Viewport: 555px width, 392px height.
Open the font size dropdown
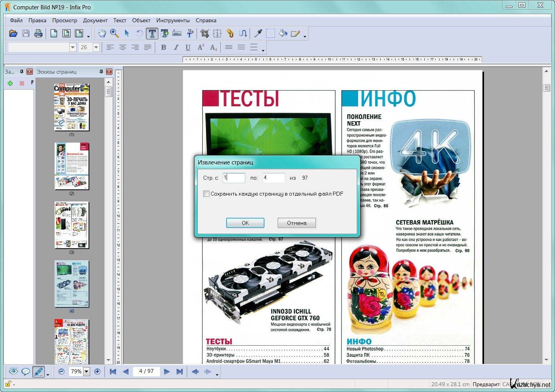(x=96, y=48)
